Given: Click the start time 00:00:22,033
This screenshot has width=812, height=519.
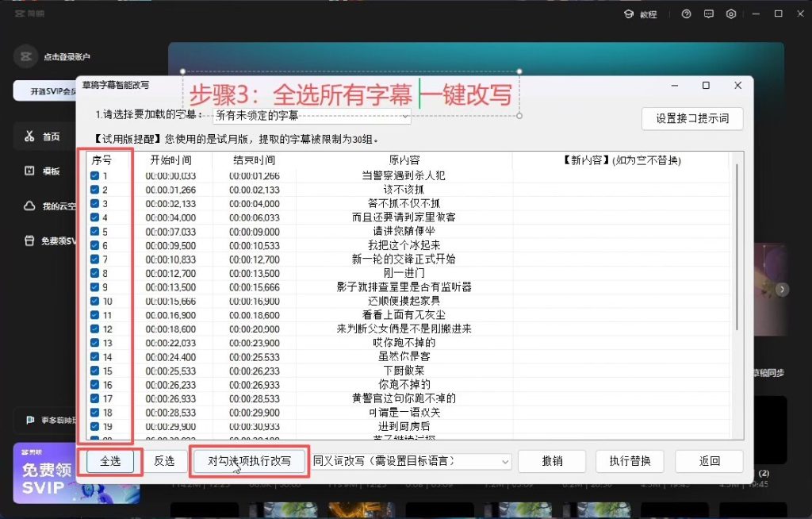Looking at the screenshot, I should point(170,343).
